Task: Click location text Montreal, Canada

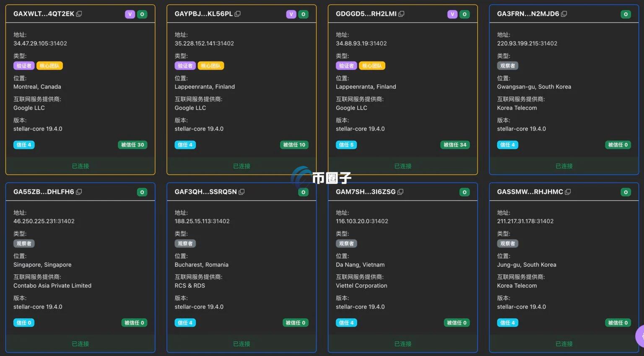Action: coord(37,87)
